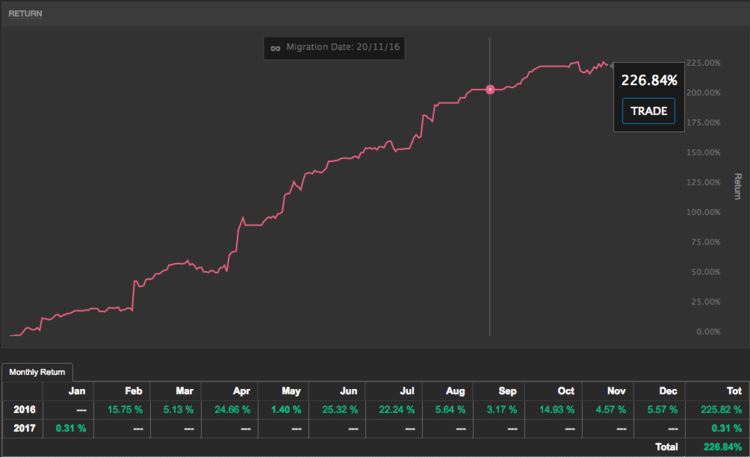Click the RETURN panel header

pyautogui.click(x=25, y=13)
